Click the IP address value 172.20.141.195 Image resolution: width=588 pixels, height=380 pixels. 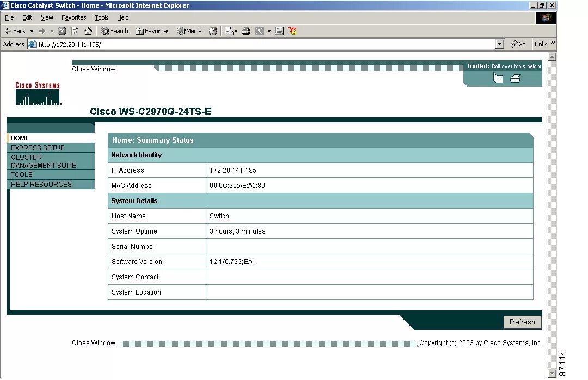pos(233,170)
